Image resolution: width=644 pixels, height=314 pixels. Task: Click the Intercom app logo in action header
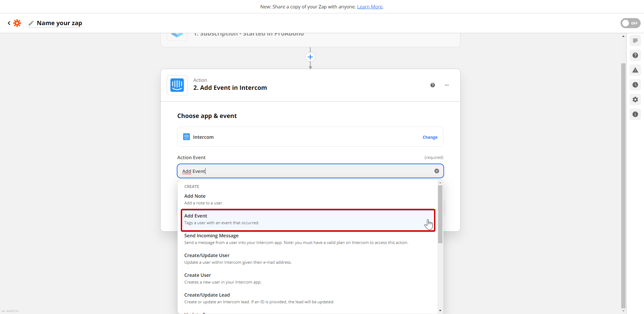(177, 85)
